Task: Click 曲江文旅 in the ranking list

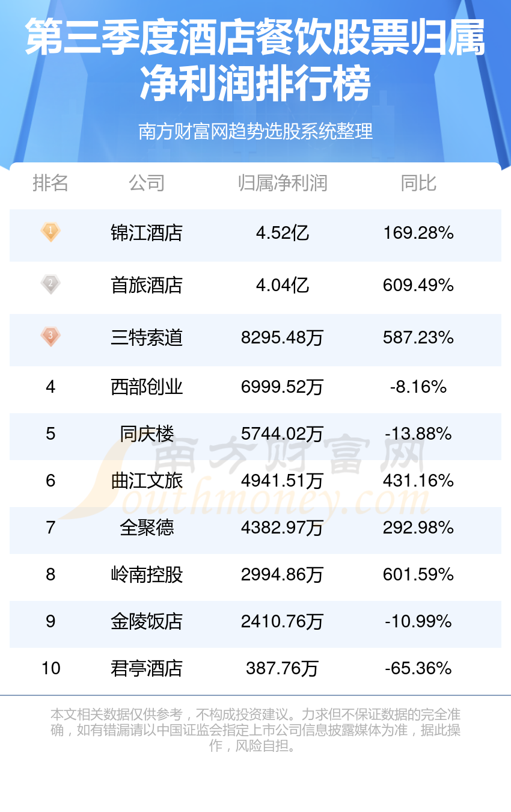Action: point(147,481)
